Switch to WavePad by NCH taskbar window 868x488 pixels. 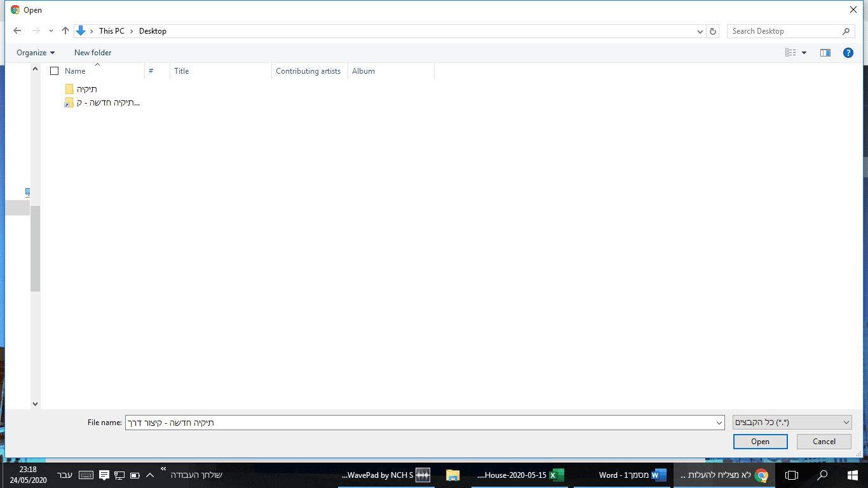coord(387,475)
